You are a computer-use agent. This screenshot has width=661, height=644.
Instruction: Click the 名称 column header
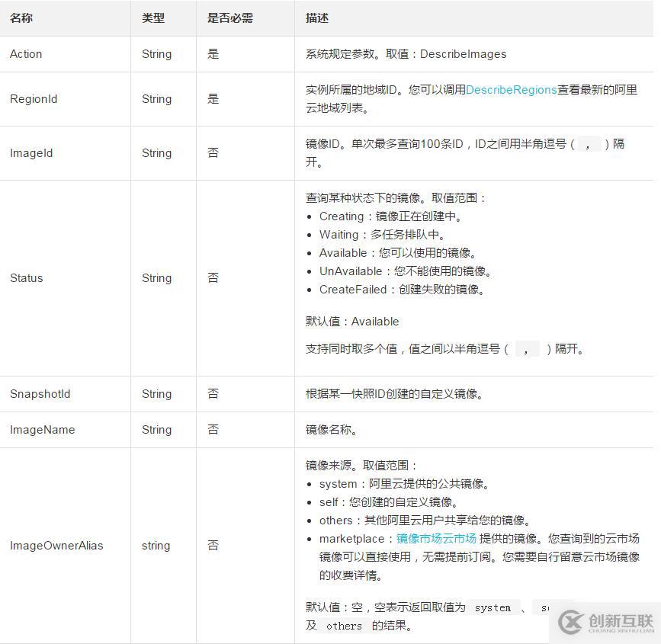click(x=21, y=18)
